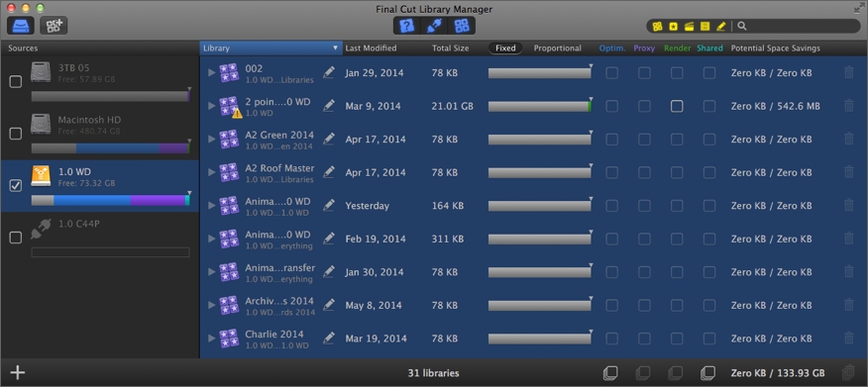The height and width of the screenshot is (387, 868).
Task: Click trash icon in Charlie 2014 row
Action: point(848,338)
